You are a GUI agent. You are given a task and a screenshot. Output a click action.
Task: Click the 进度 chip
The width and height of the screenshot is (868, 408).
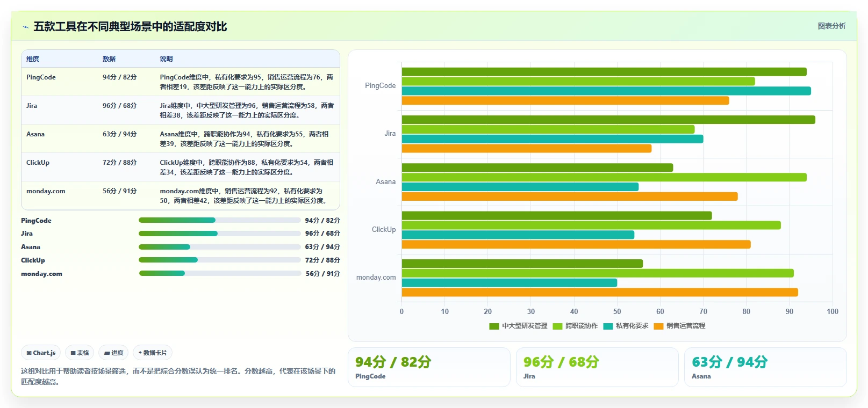(x=113, y=353)
